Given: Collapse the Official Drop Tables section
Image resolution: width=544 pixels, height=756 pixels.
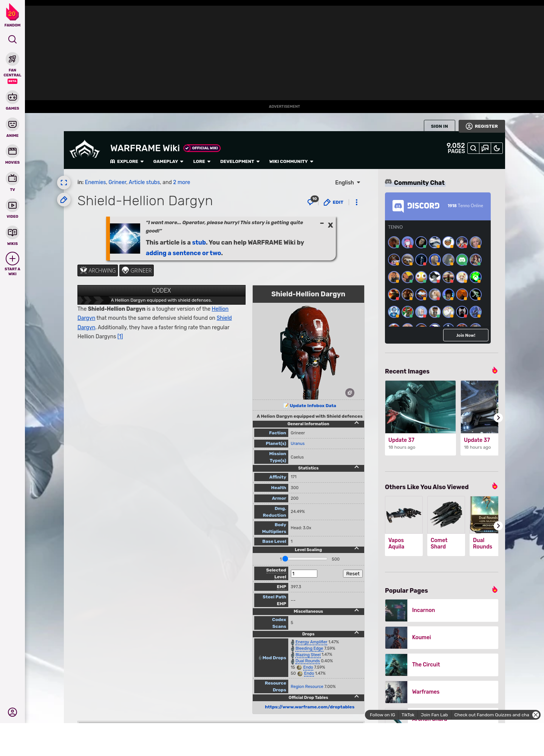Looking at the screenshot, I should coord(357,696).
